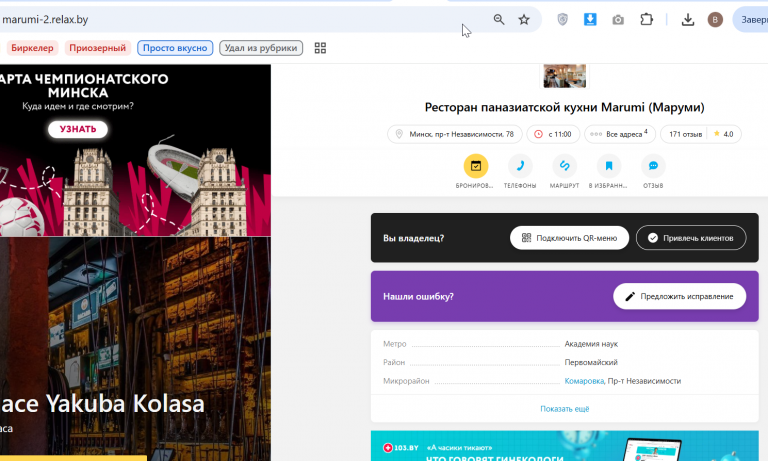Image resolution: width=768 pixels, height=461 pixels.
Task: Click the zoom magnifier icon in the address bar
Action: 499,20
